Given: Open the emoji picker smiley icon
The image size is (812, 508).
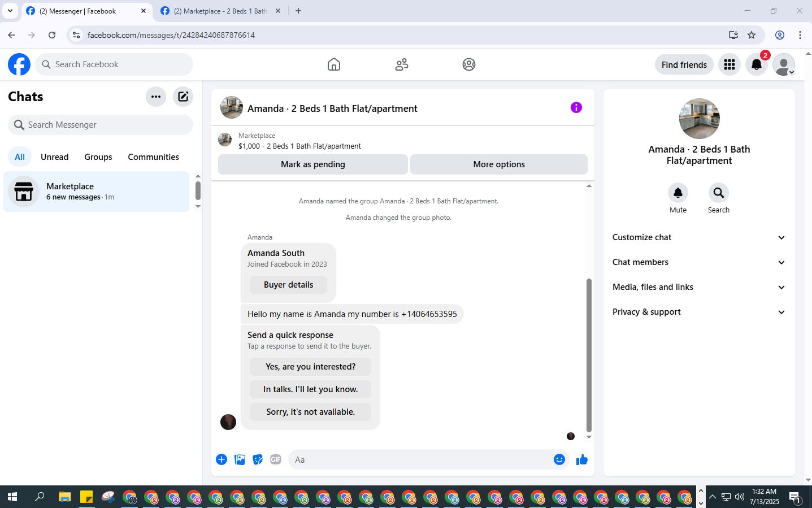Looking at the screenshot, I should [x=559, y=459].
